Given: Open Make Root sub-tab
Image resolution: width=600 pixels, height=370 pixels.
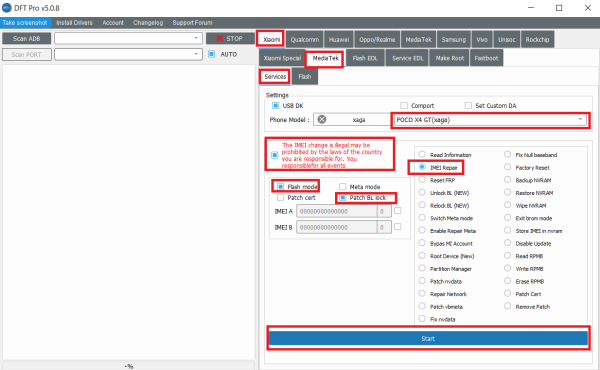Looking at the screenshot, I should click(450, 58).
